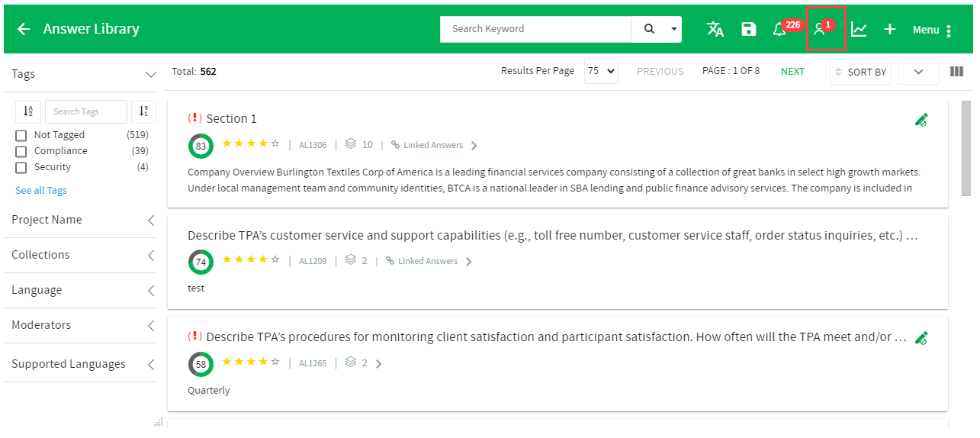Open Results Per Page dropdown showing 75
This screenshot has height=438, width=980.
pyautogui.click(x=601, y=71)
